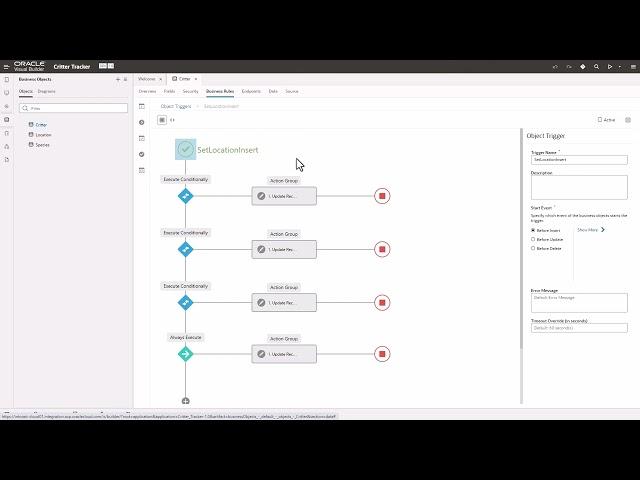Open the run options dropdown arrow

(620, 67)
